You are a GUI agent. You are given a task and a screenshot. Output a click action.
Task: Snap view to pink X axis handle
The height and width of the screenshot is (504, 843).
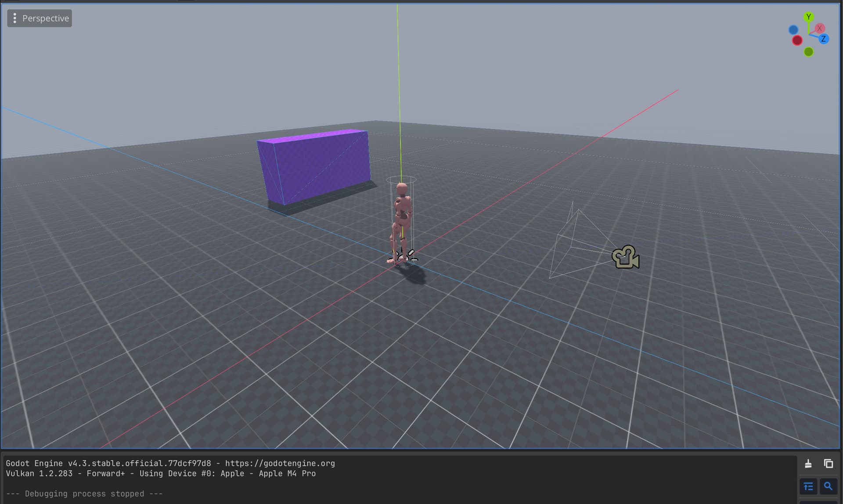point(819,28)
